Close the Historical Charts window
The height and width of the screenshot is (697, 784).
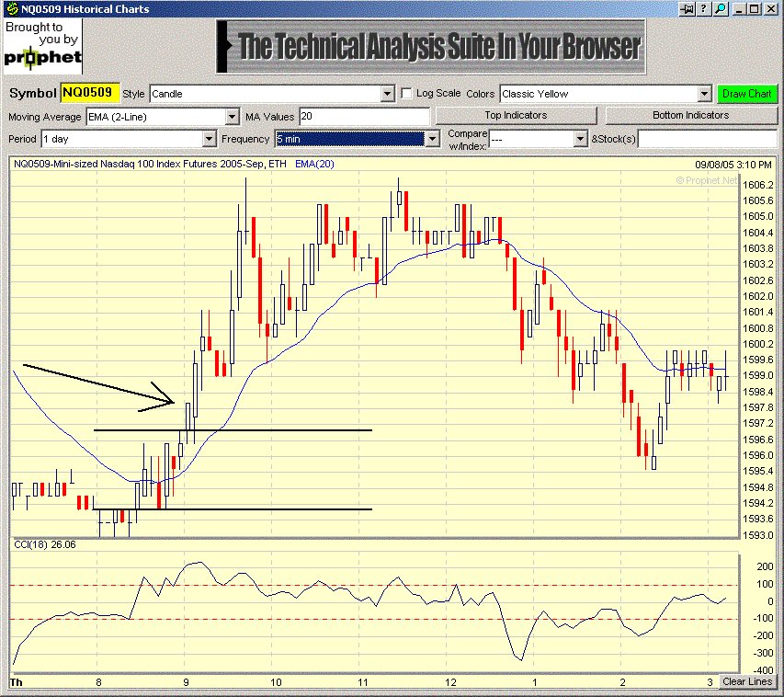[x=770, y=8]
